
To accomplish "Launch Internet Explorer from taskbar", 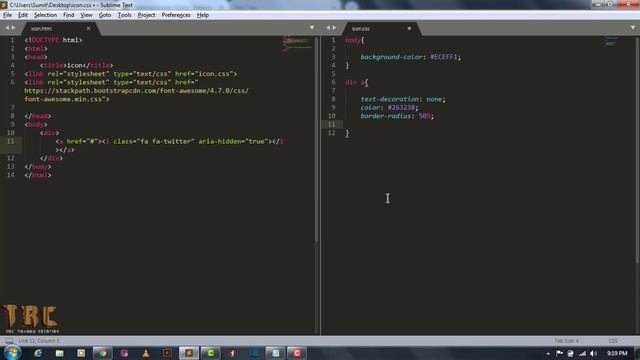I will click(x=38, y=353).
